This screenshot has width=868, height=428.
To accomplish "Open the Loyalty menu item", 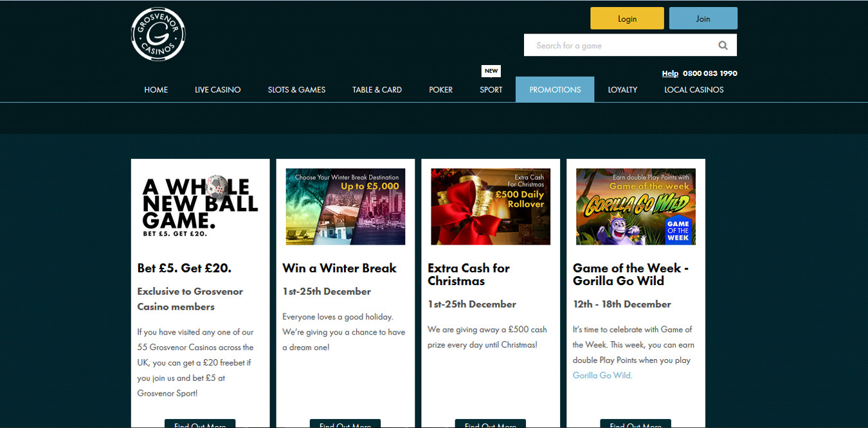I will [x=622, y=89].
